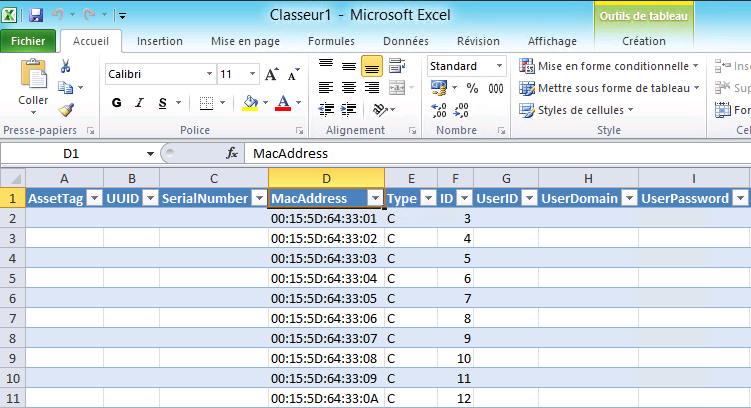Open the MacAddress column filter dropdown

coord(375,198)
